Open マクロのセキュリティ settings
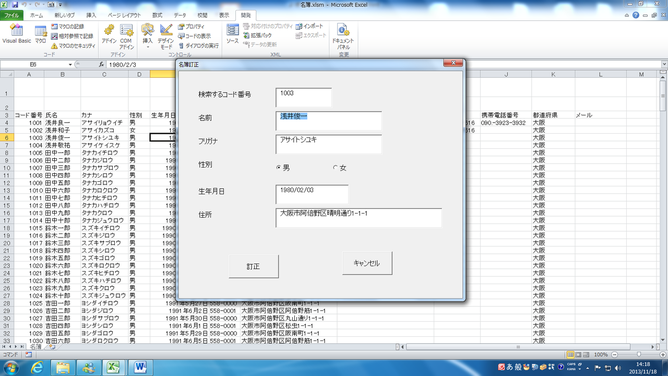This screenshot has width=668, height=376. pos(73,46)
